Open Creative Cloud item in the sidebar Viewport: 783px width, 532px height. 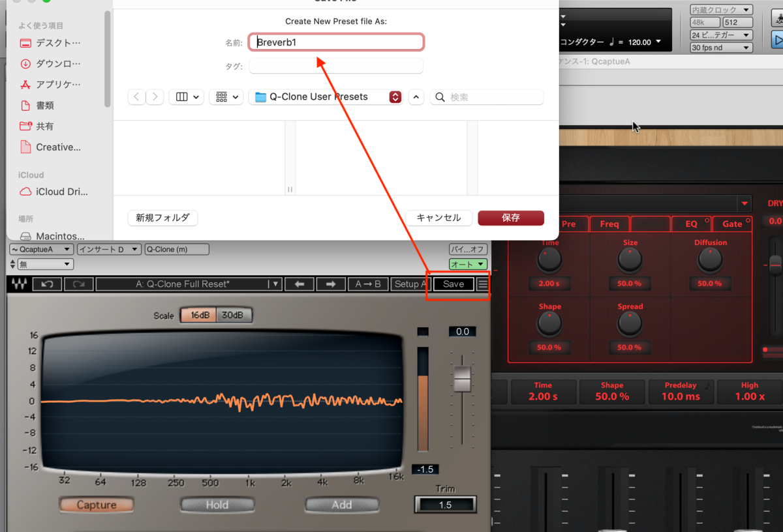point(50,147)
